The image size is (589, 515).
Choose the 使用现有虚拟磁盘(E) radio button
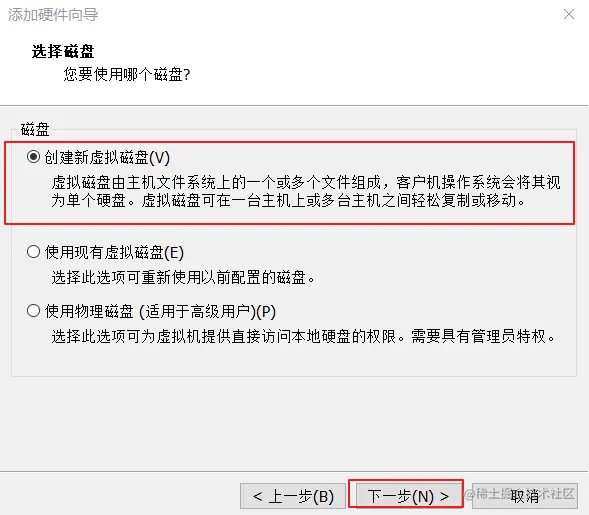33,252
